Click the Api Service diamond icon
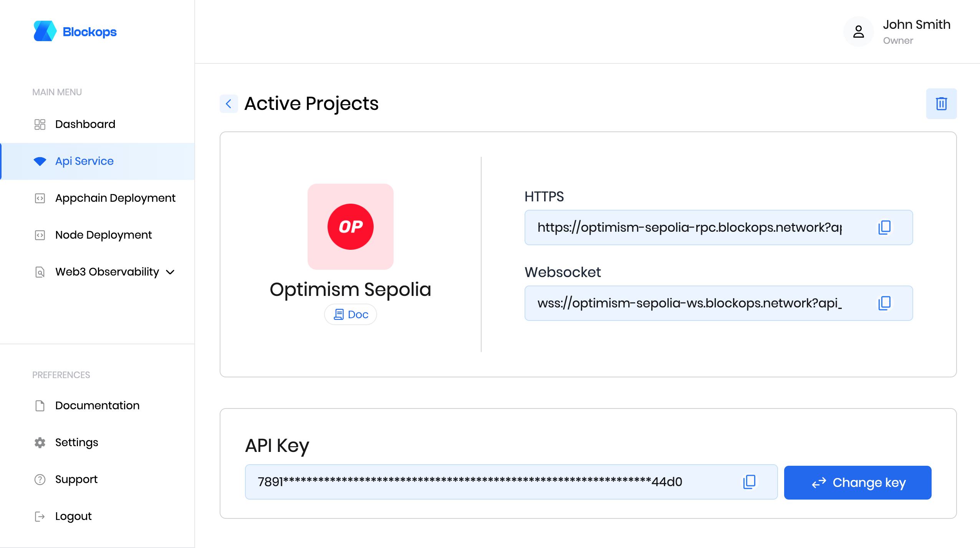The width and height of the screenshot is (980, 548). [x=40, y=161]
